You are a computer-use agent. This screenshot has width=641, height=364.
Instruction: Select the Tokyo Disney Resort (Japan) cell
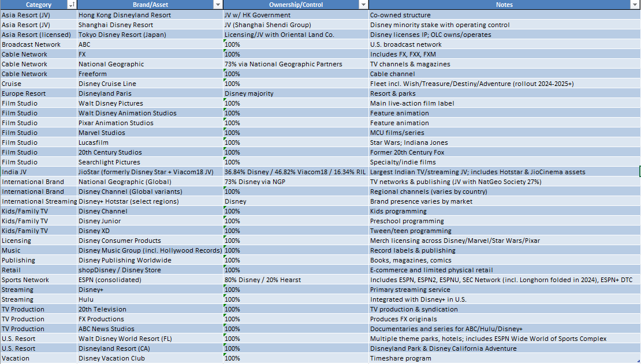[150, 35]
